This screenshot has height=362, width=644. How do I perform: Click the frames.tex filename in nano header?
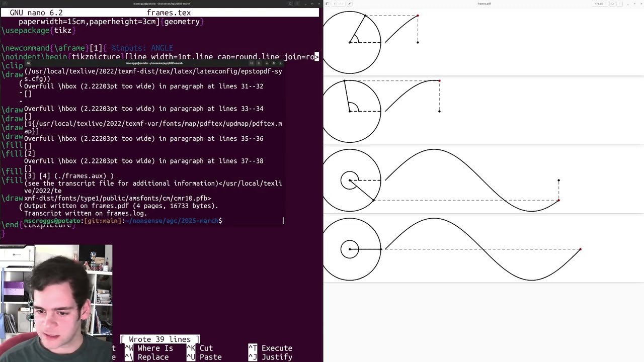pyautogui.click(x=169, y=13)
